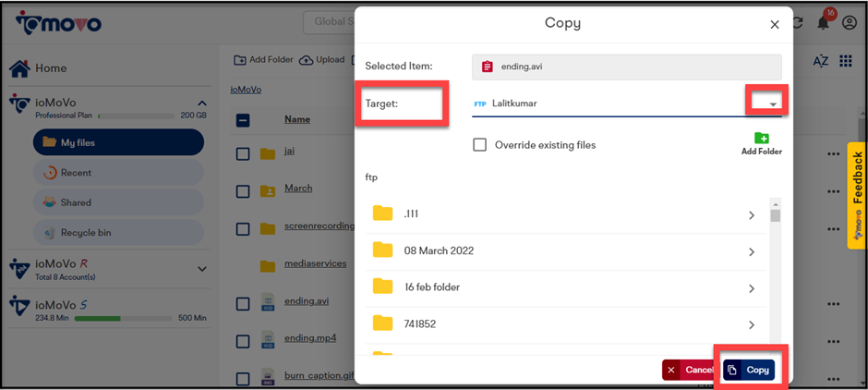Open Recent files section
868x390 pixels.
118,172
